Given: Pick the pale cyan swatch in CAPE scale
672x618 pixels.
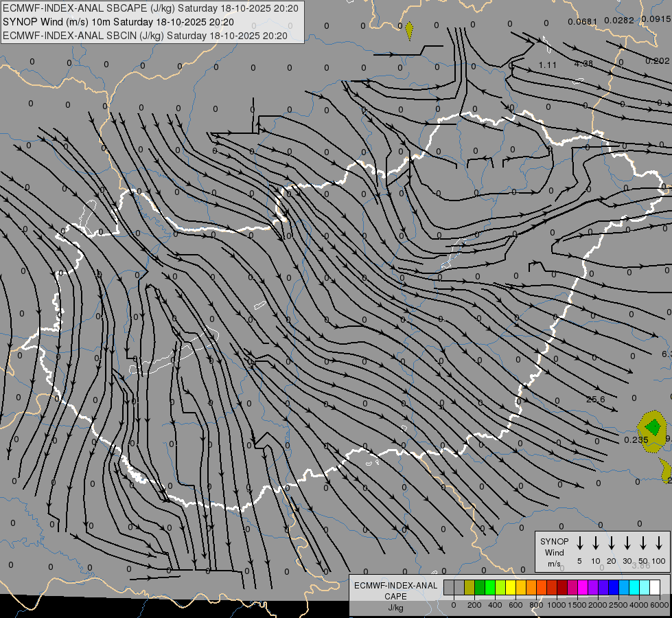Looking at the screenshot, I should click(x=645, y=587).
